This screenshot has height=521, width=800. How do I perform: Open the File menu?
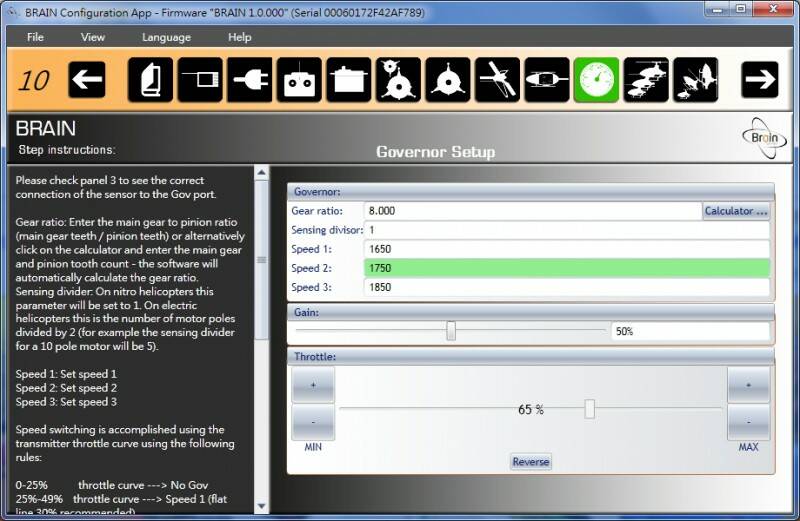tap(36, 37)
